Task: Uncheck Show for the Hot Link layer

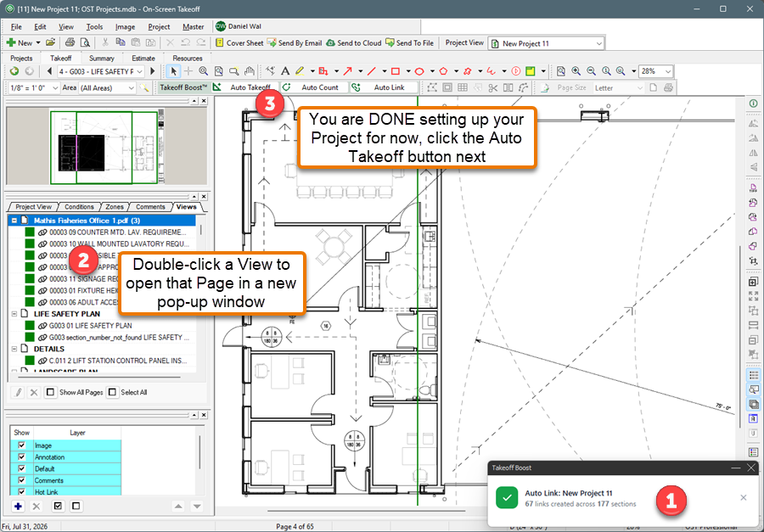Action: tap(21, 492)
